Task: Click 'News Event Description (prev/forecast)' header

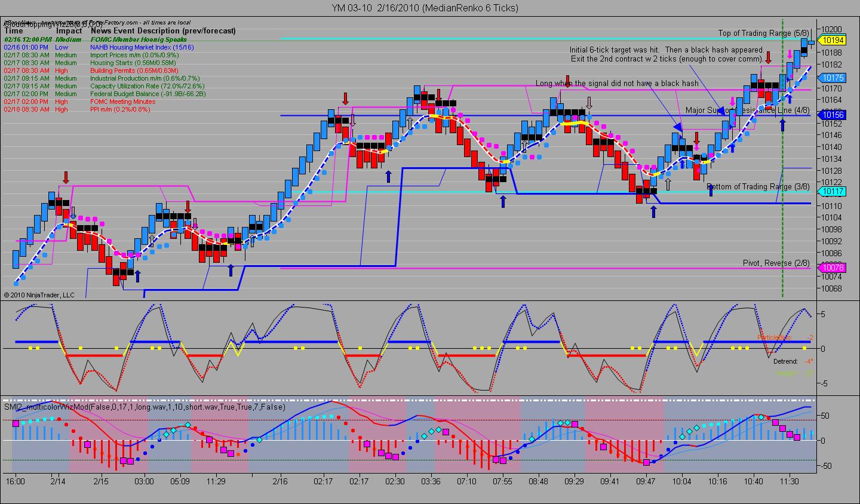Action: pyautogui.click(x=163, y=31)
